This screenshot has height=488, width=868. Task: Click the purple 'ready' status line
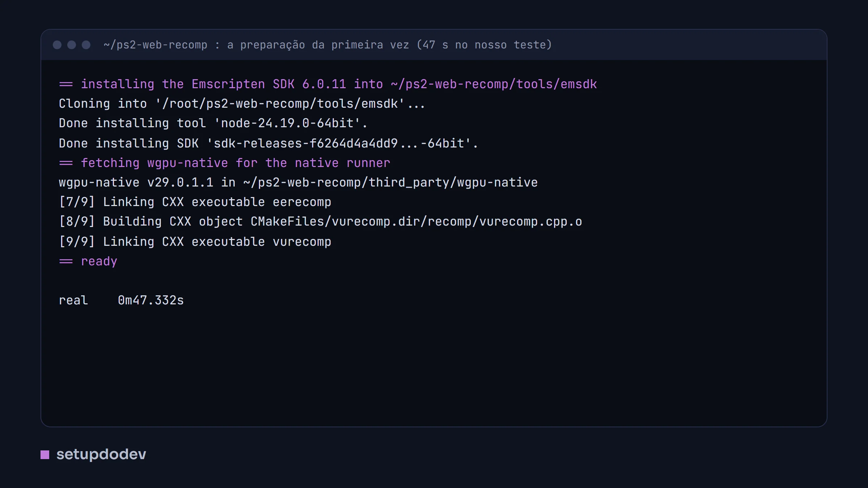(x=88, y=261)
